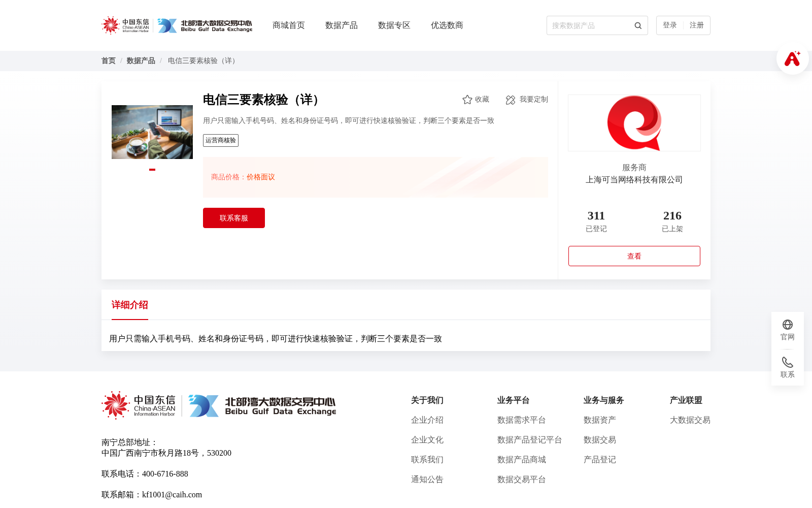Click the 关于我们 footer heading

427,400
